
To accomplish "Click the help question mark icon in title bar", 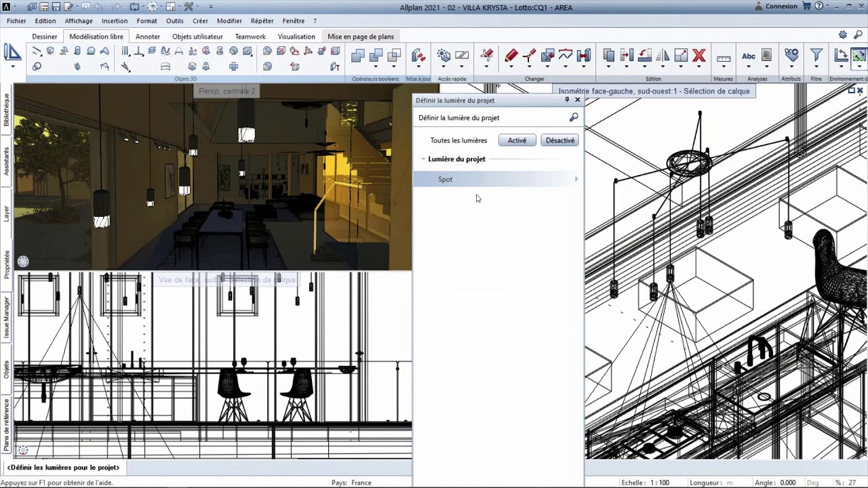I will [x=818, y=6].
